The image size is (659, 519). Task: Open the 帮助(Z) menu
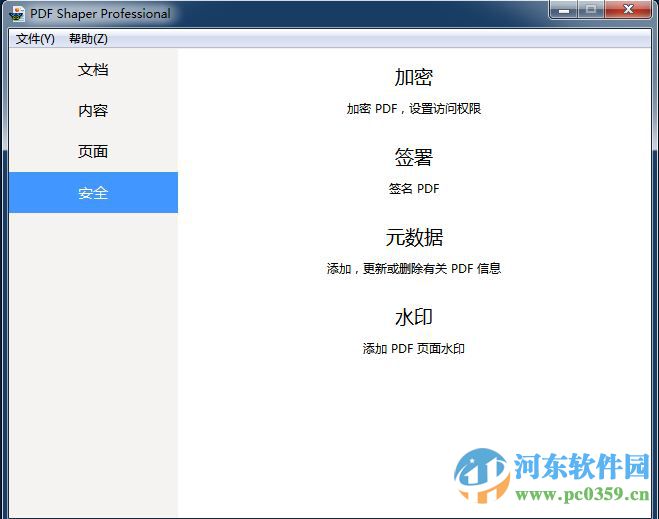(x=88, y=39)
